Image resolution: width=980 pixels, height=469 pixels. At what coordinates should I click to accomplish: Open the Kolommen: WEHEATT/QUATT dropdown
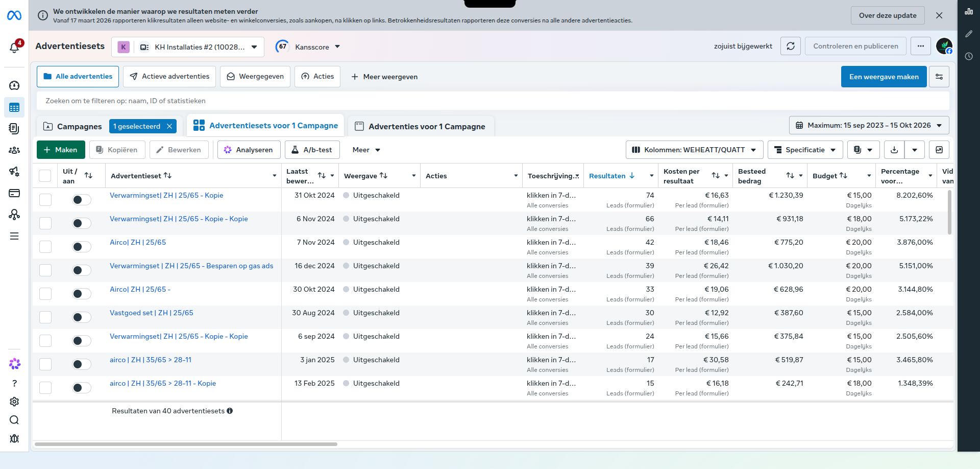[694, 150]
